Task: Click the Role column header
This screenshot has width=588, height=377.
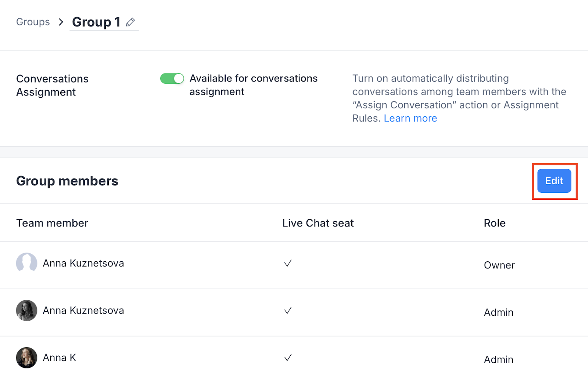Action: pos(494,223)
